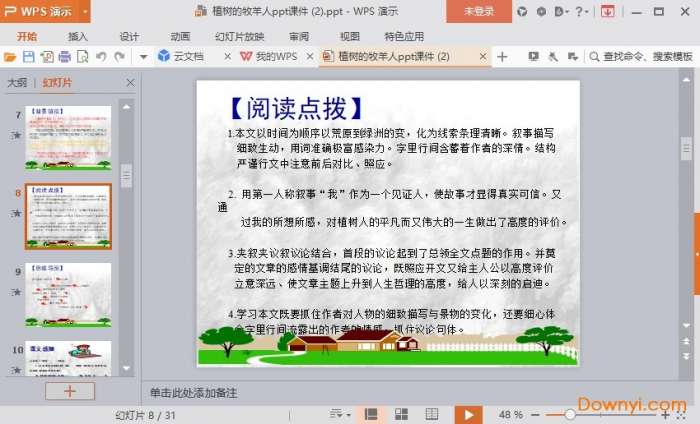
Task: Open the 开始 ribbon tab
Action: (x=27, y=37)
